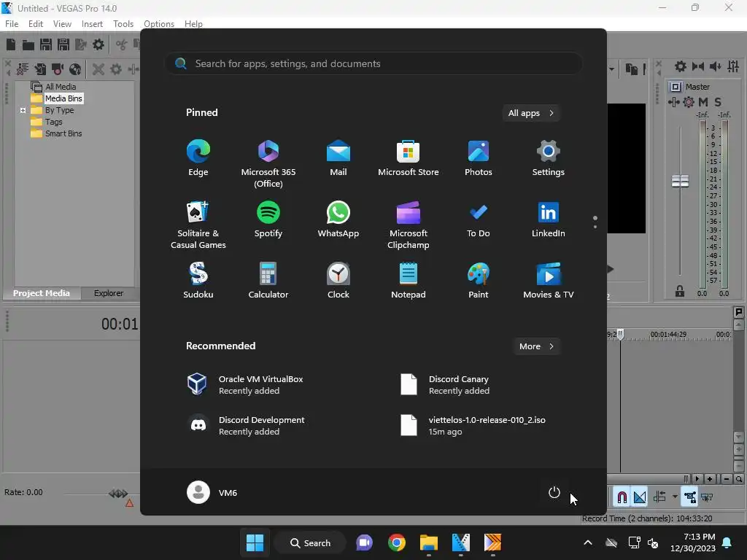Toggle Master bus Solo (S) button
The height and width of the screenshot is (560, 747).
click(x=718, y=102)
